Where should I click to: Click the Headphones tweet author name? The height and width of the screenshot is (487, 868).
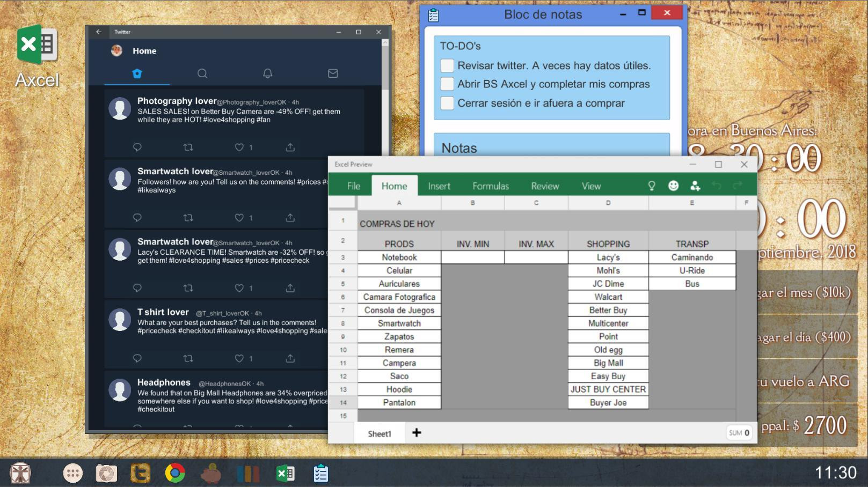coord(164,382)
